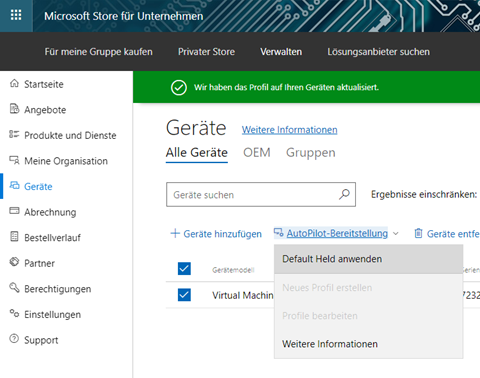Click the Microsoft Store für Unternehmen title
480x378 pixels.
pyautogui.click(x=124, y=16)
